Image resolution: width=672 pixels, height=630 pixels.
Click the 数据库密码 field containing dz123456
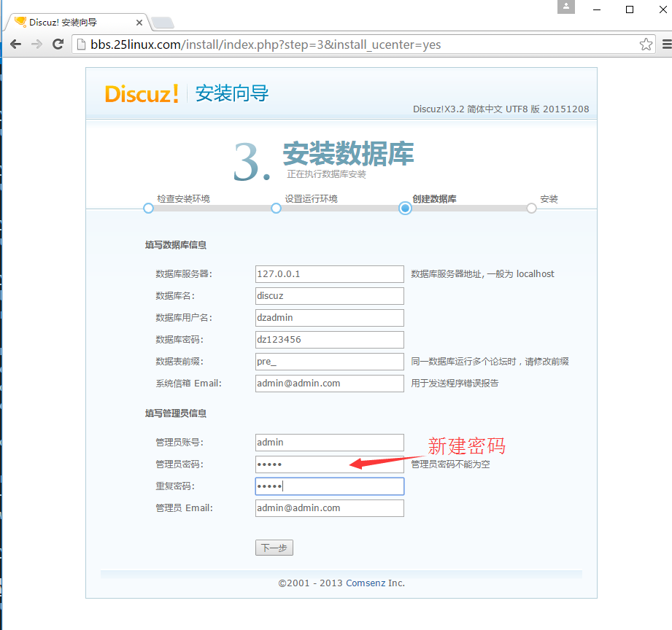330,340
